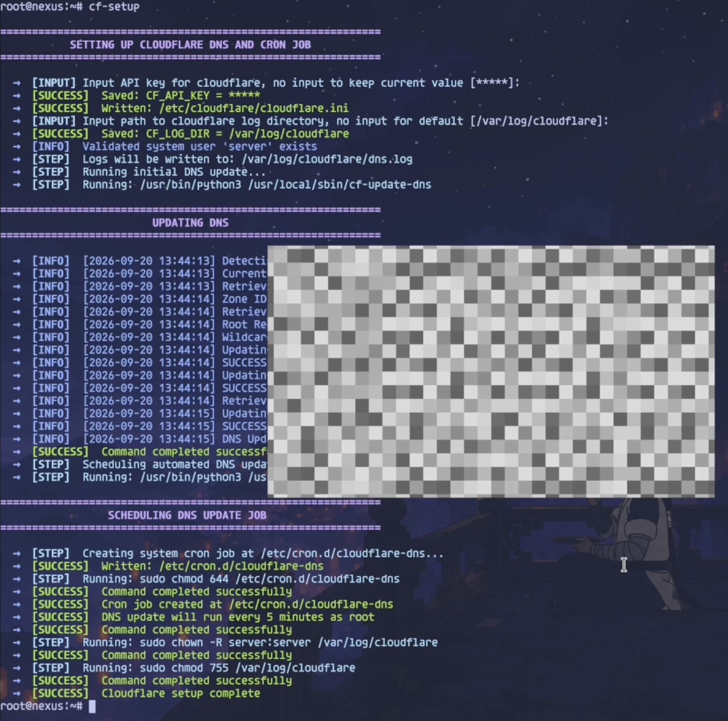Viewport: 728px width, 721px height.
Task: Click the 'cf-setup' command on the first prompt line
Action: (x=114, y=6)
